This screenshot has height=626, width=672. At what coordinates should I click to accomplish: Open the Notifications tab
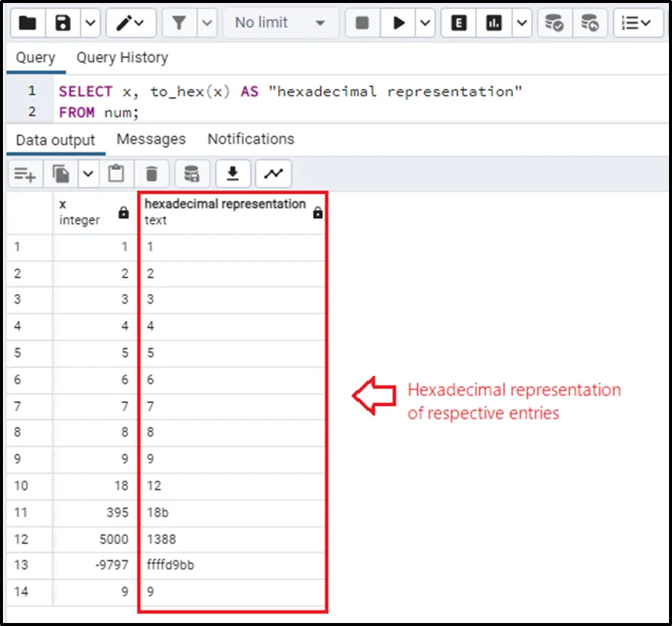pos(250,139)
